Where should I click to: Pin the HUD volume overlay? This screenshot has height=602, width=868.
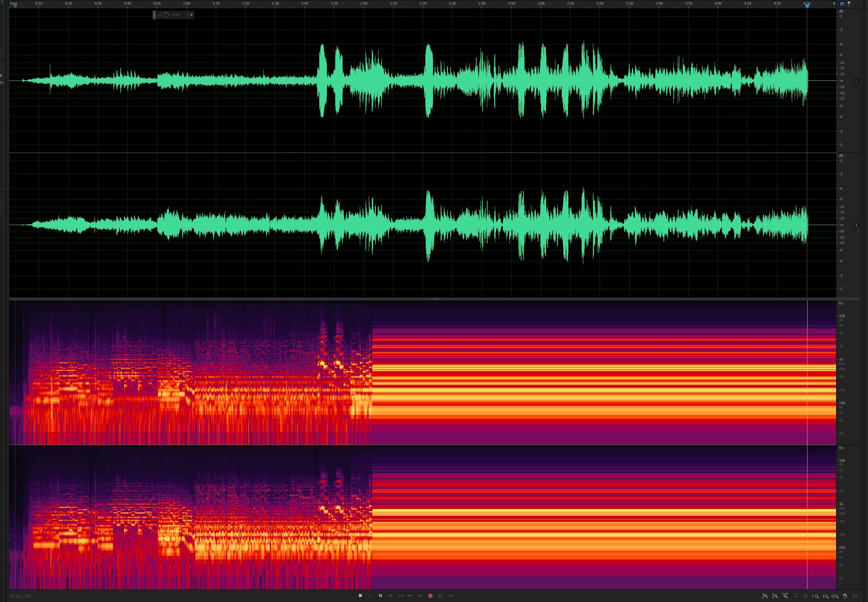coord(191,15)
